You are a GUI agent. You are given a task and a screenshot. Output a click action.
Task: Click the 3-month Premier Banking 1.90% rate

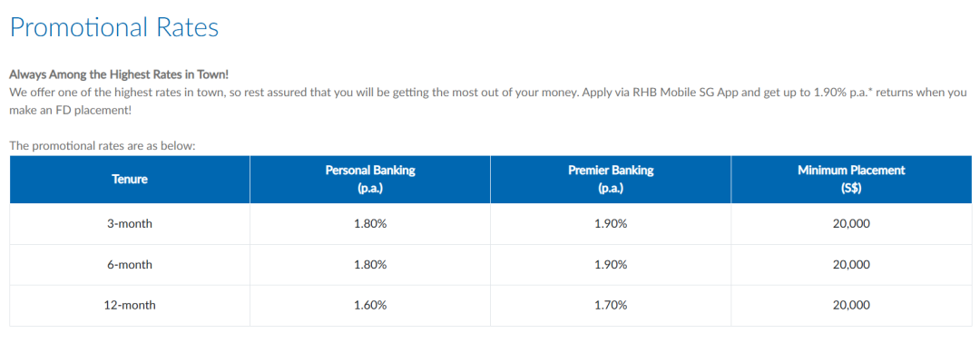click(x=611, y=223)
